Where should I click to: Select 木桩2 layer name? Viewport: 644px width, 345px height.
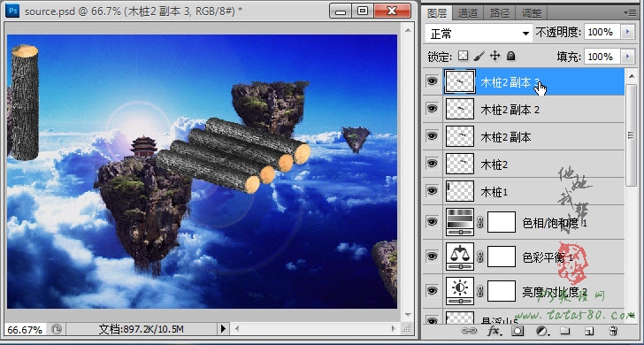[x=494, y=165]
